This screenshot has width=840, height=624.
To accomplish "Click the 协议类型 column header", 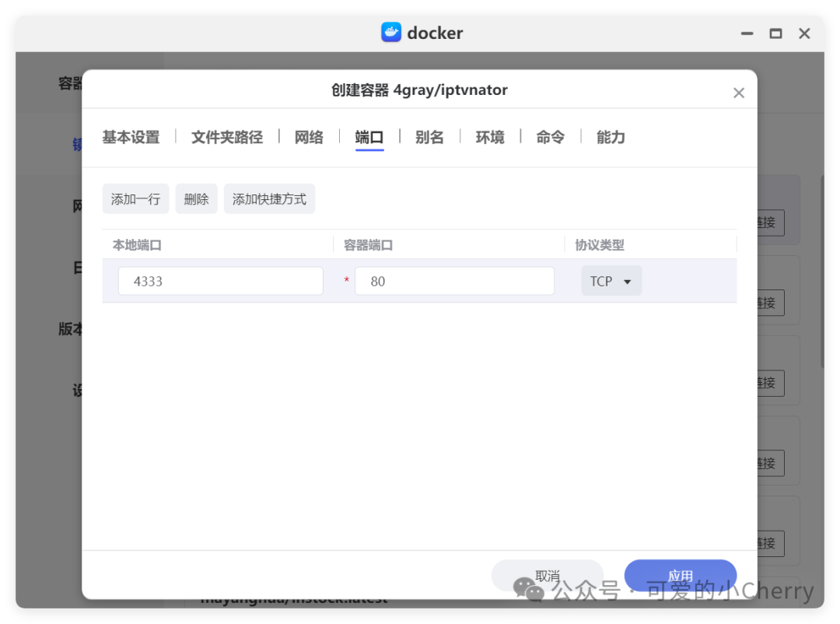I will [x=600, y=245].
